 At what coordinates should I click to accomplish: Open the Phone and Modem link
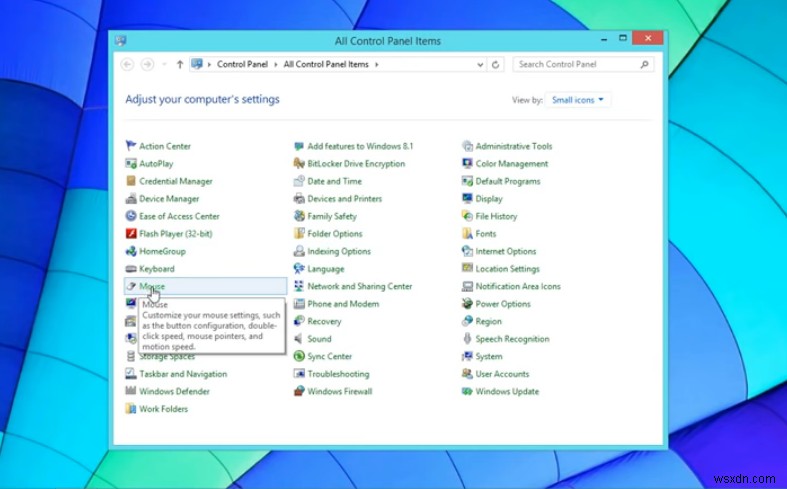[x=343, y=304]
